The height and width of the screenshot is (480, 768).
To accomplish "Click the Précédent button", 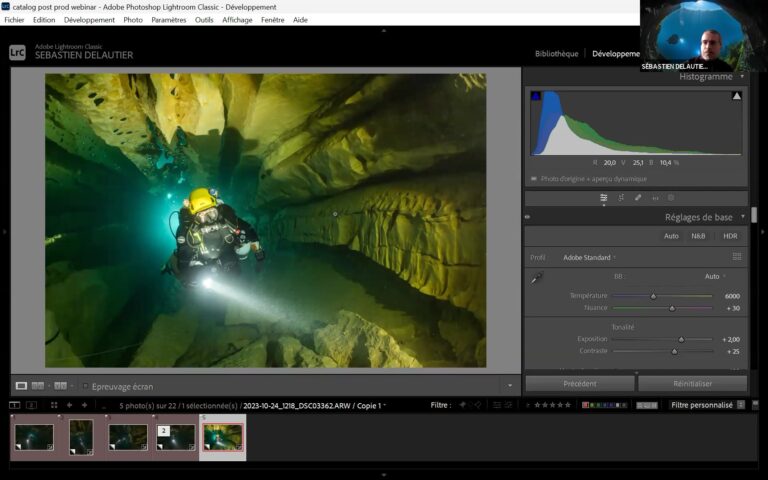I will point(580,384).
